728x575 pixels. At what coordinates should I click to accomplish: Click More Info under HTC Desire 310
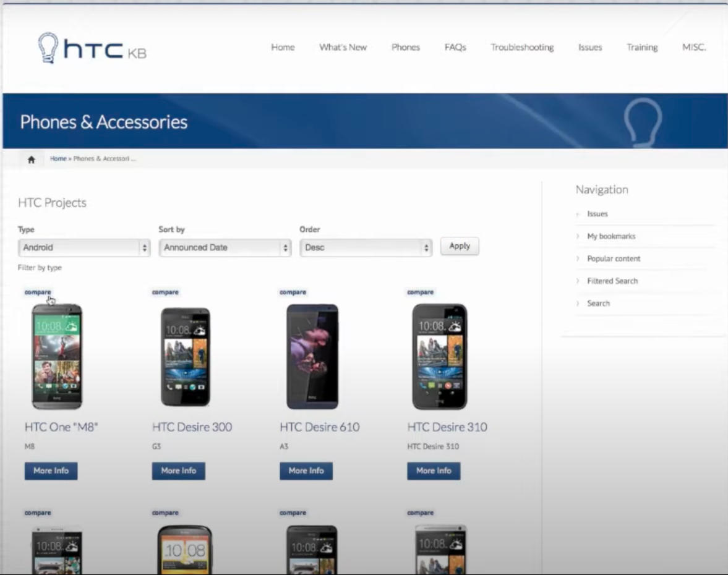pos(434,471)
